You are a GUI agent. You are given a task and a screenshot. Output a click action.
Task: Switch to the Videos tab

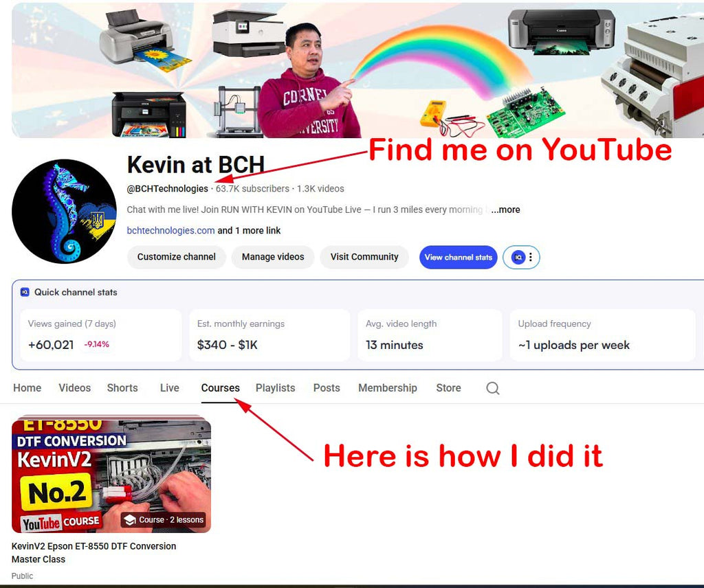[x=74, y=388]
